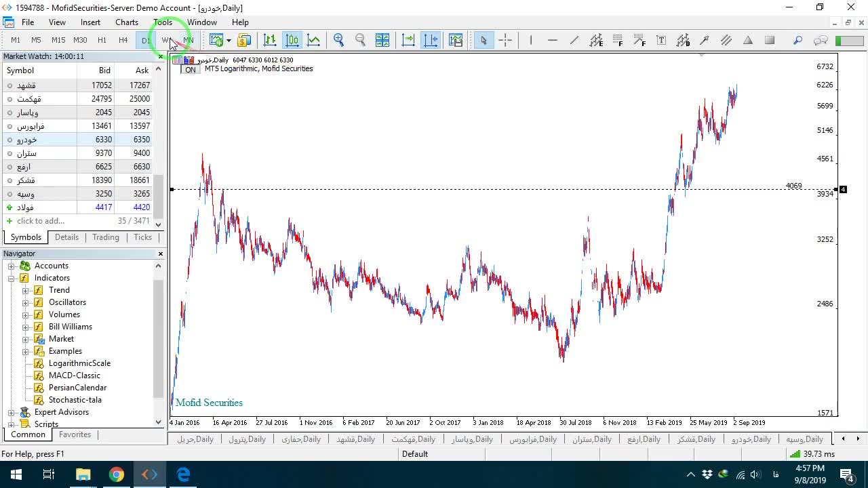This screenshot has width=868, height=488.
Task: Select the crosshair tool
Action: click(505, 40)
